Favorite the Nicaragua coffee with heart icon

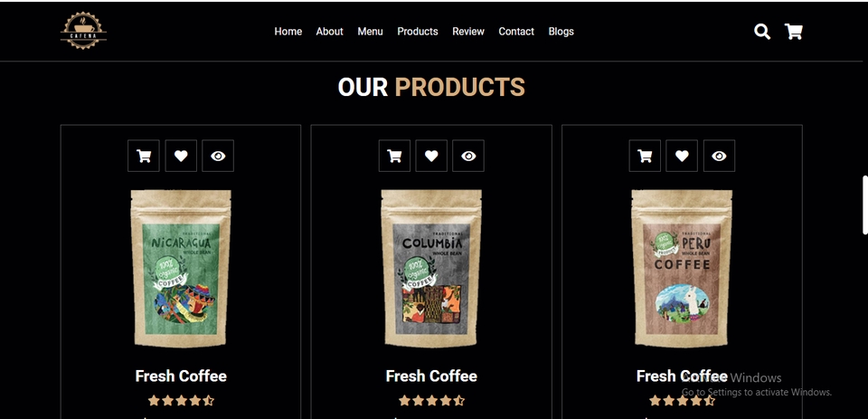(x=181, y=156)
